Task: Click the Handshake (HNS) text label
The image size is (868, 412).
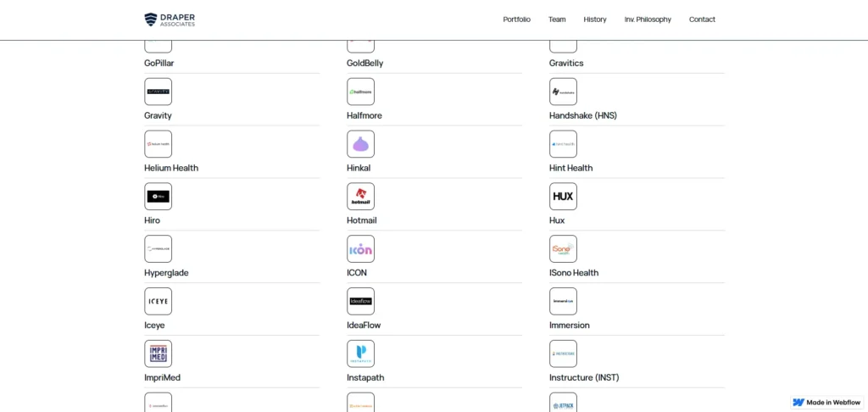Action: click(x=583, y=116)
